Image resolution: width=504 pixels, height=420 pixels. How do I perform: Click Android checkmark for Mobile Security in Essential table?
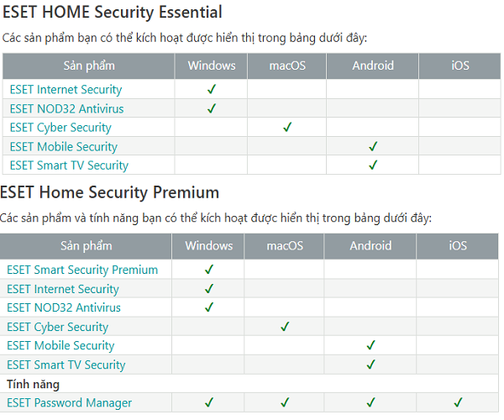click(x=373, y=146)
